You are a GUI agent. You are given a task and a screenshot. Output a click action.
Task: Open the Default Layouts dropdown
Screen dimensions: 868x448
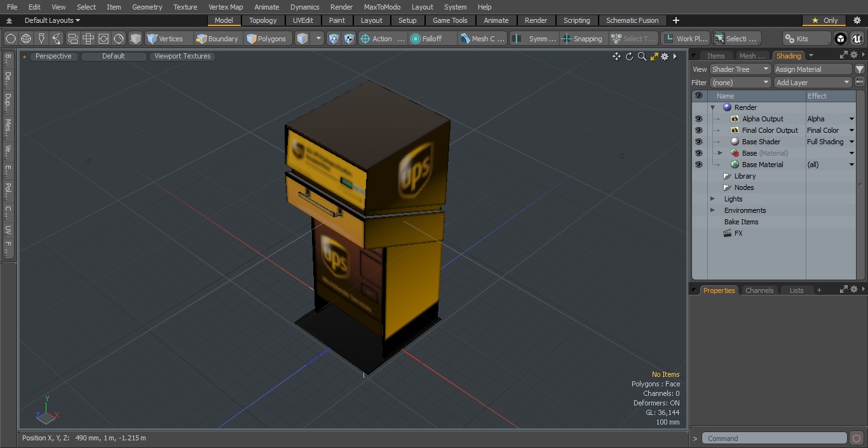pyautogui.click(x=52, y=20)
